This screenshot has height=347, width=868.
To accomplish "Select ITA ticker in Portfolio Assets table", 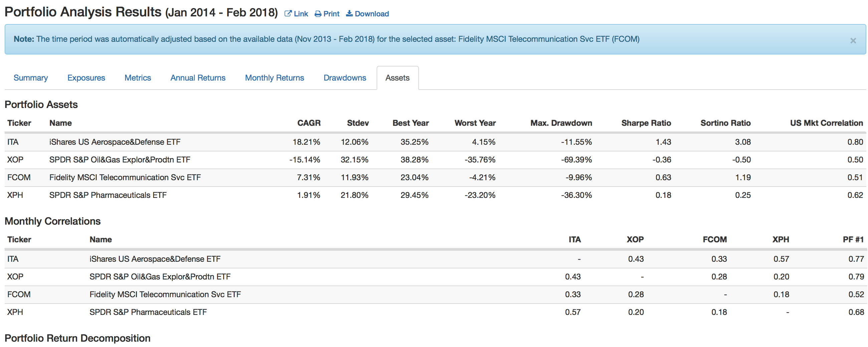I will point(13,142).
